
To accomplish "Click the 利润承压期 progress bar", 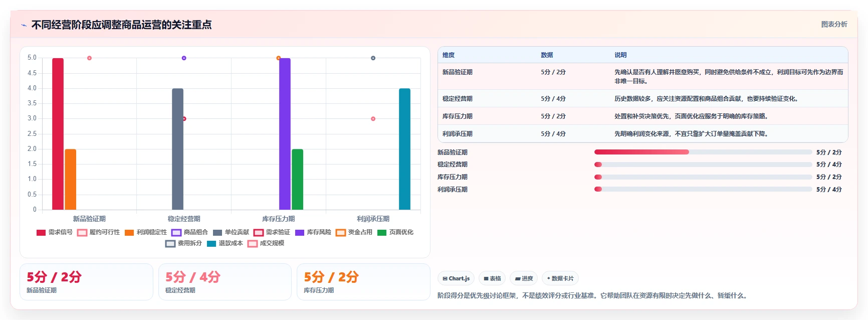I will (703, 189).
